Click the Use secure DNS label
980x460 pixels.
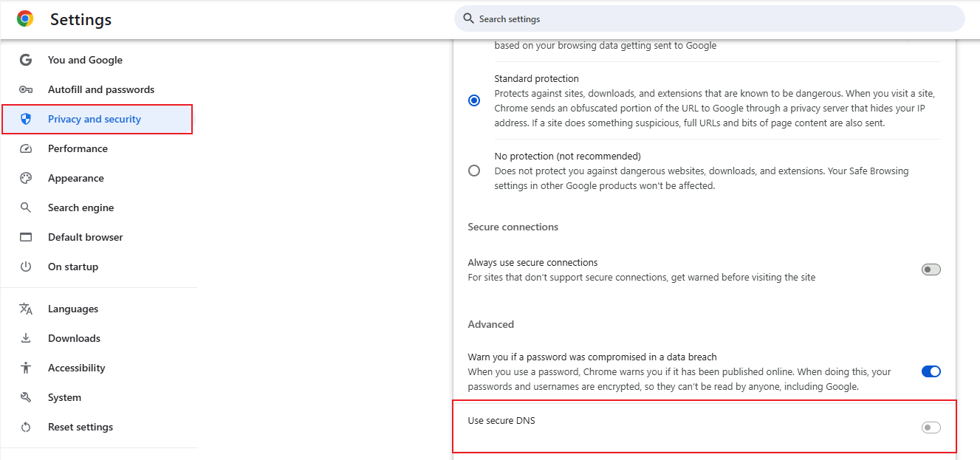tap(501, 420)
